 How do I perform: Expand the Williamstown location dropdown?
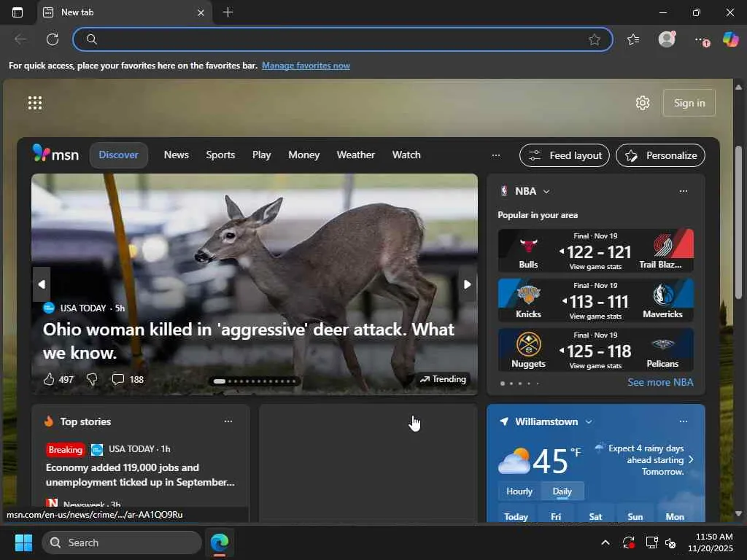click(589, 422)
